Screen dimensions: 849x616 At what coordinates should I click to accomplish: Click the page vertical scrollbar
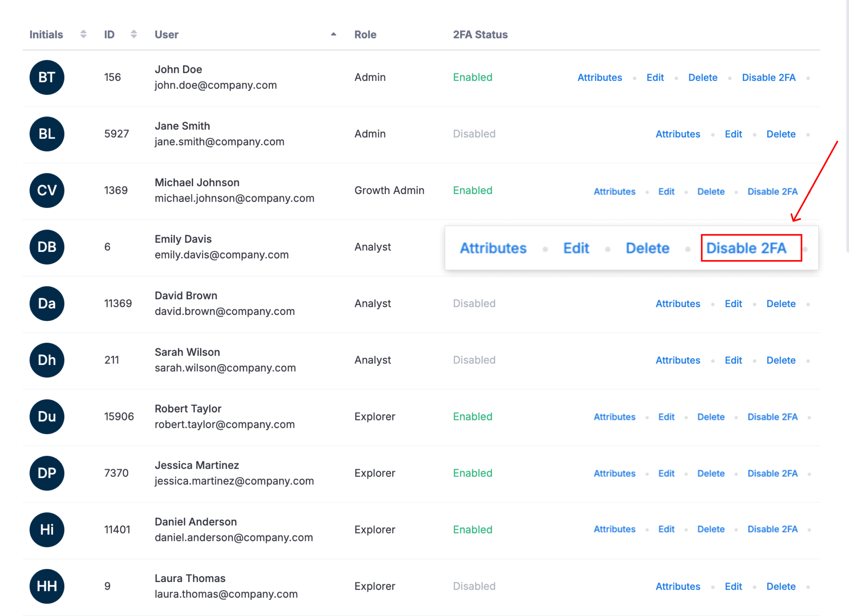pyautogui.click(x=847, y=126)
